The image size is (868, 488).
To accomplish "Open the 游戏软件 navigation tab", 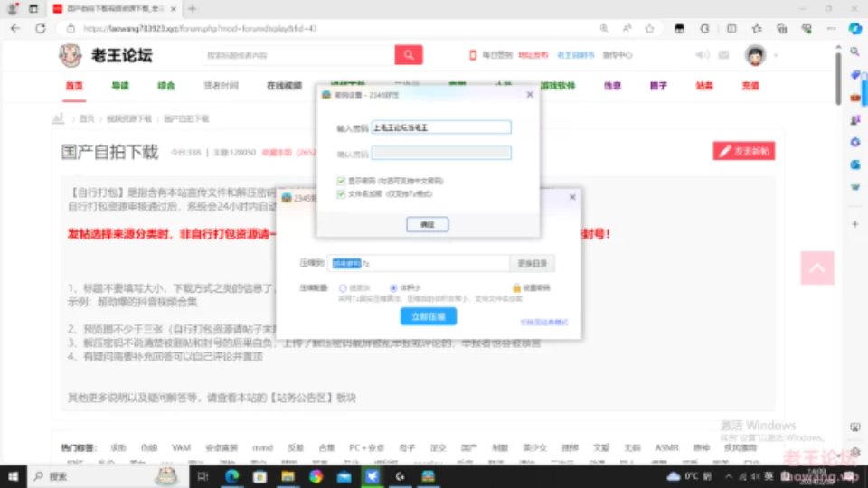I will click(x=558, y=86).
